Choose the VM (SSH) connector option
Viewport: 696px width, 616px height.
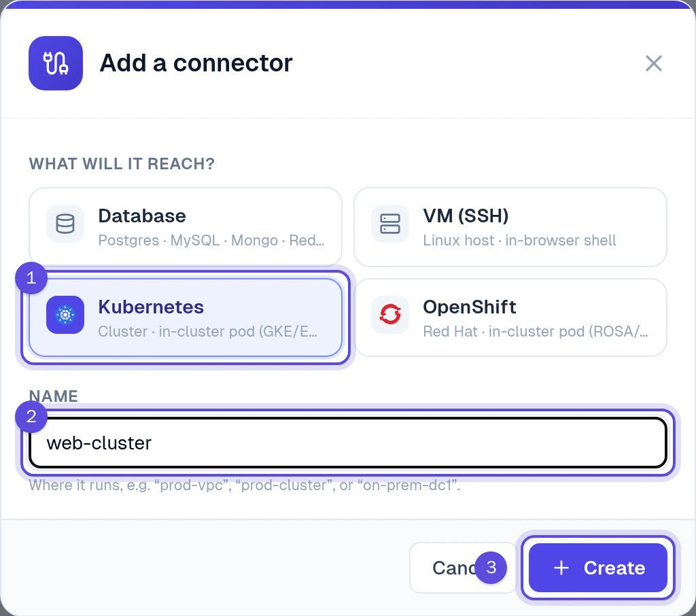point(510,227)
